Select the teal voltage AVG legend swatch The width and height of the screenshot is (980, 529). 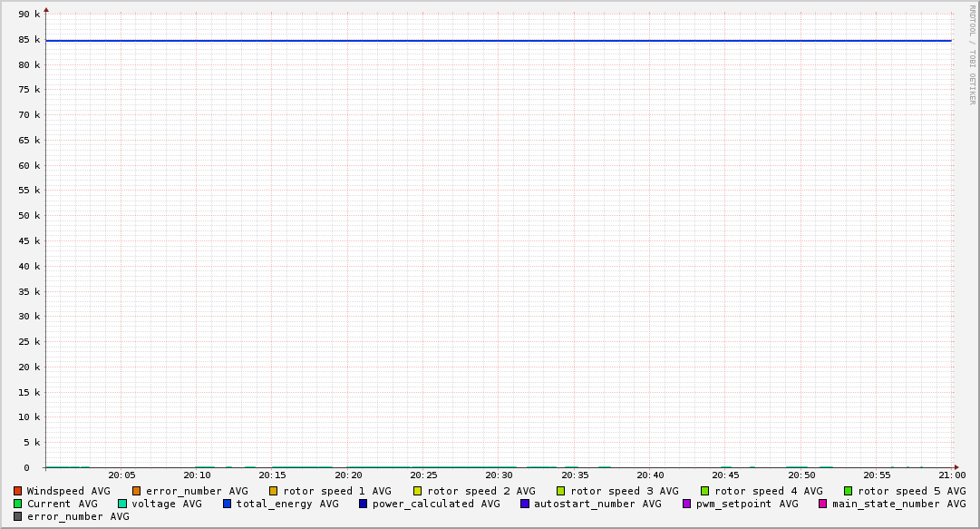[122, 504]
